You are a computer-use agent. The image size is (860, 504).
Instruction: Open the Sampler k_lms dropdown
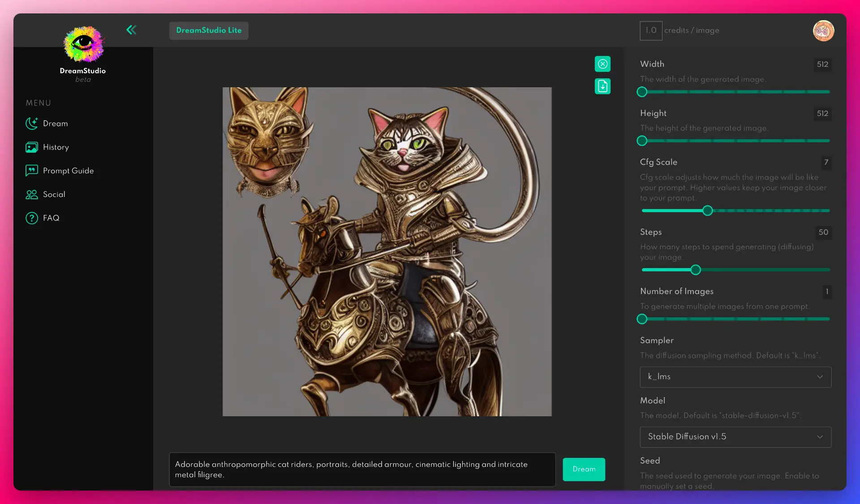[735, 377]
